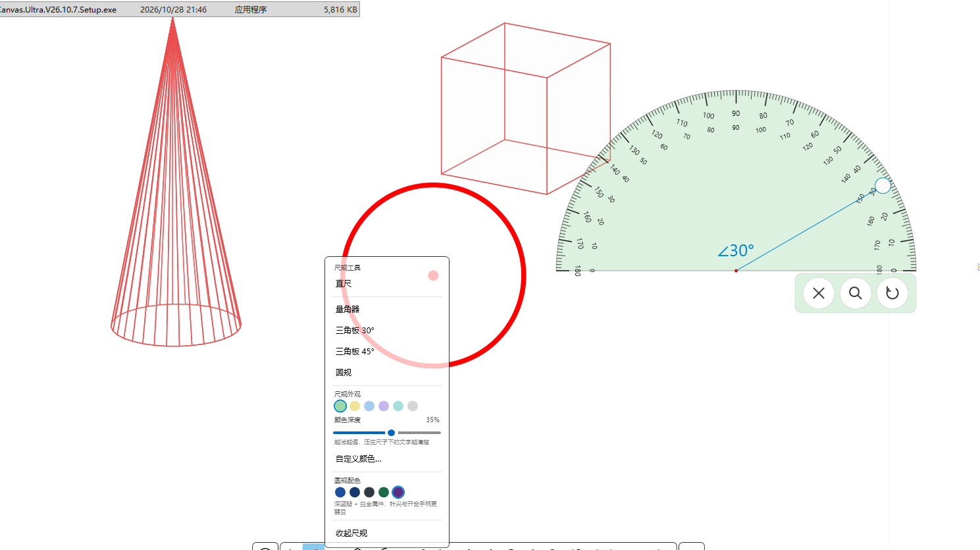Select the blue compass color swatch
980x550 pixels.
pyautogui.click(x=340, y=492)
